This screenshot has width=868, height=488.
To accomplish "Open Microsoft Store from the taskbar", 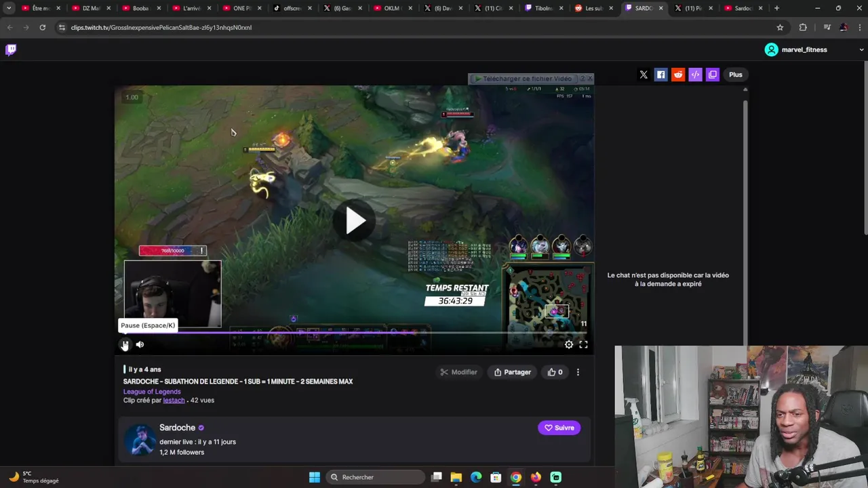I will (x=496, y=477).
